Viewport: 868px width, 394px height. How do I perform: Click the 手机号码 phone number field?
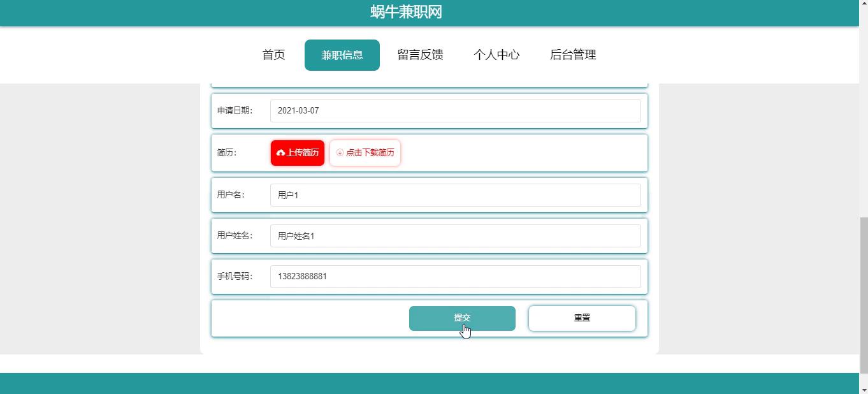(x=455, y=277)
